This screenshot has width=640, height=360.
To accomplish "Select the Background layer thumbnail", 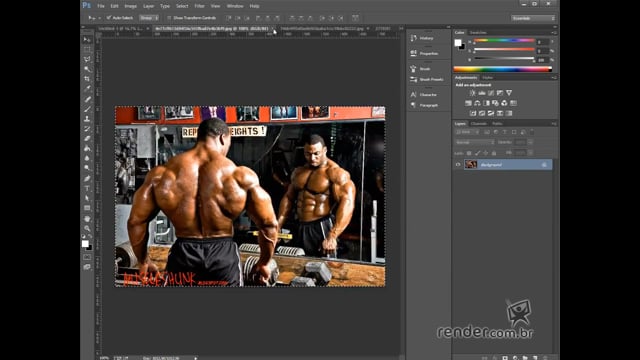I will (x=471, y=164).
